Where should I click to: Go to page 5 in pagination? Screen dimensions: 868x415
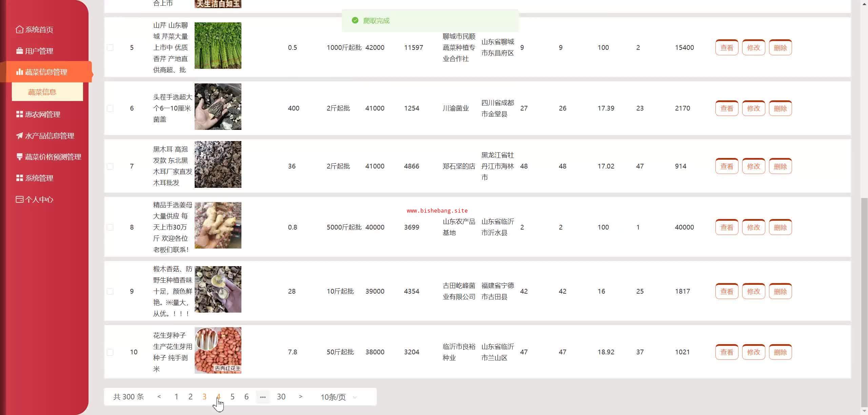tap(232, 397)
